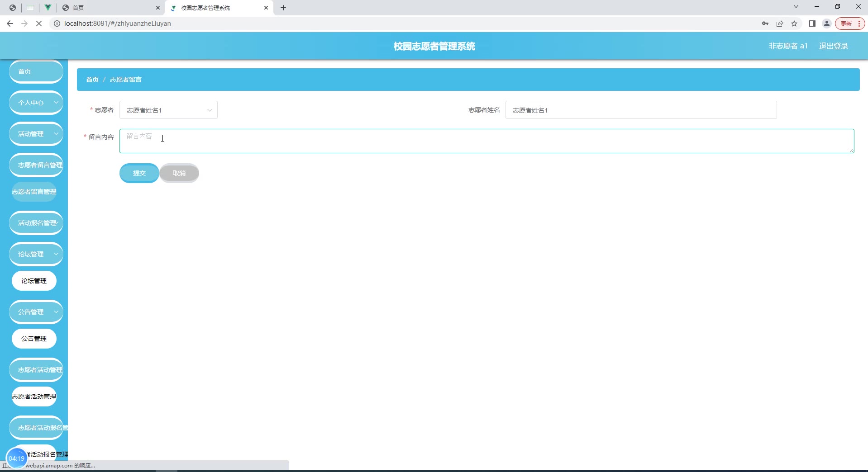Open white 公告管理 submenu item

pyautogui.click(x=34, y=339)
